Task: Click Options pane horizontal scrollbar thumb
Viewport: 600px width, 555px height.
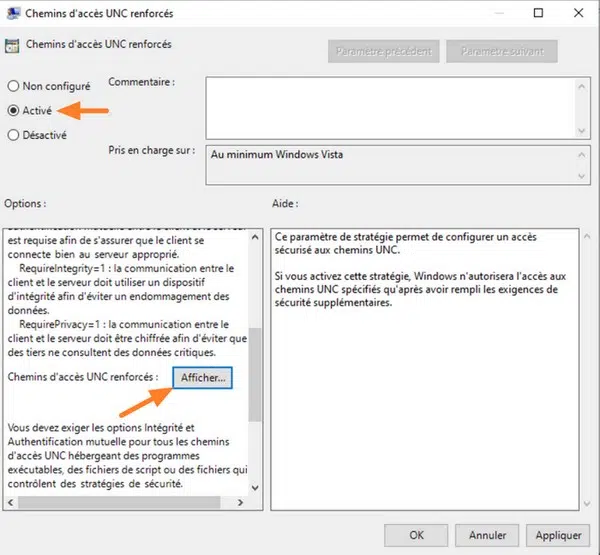Action: (x=119, y=502)
